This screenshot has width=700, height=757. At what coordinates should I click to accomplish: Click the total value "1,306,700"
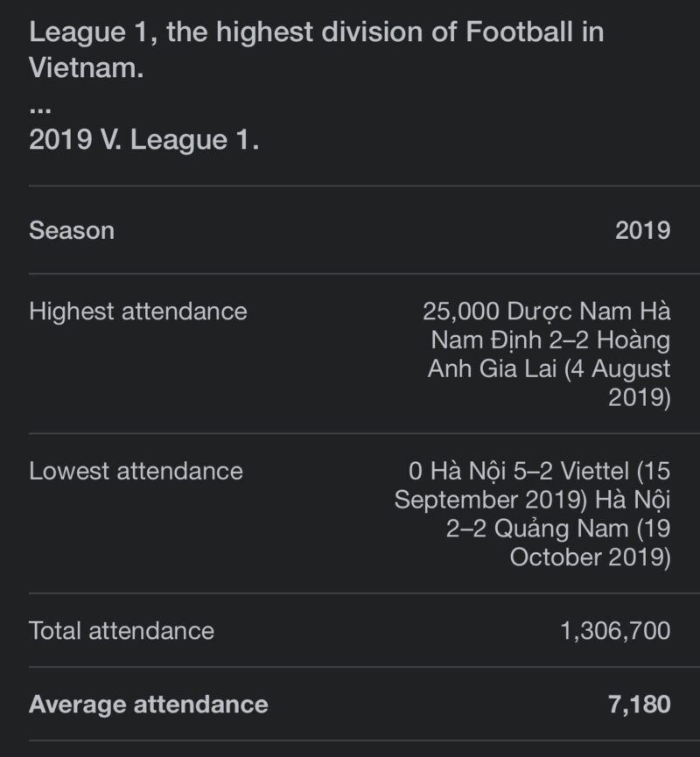[x=615, y=630]
